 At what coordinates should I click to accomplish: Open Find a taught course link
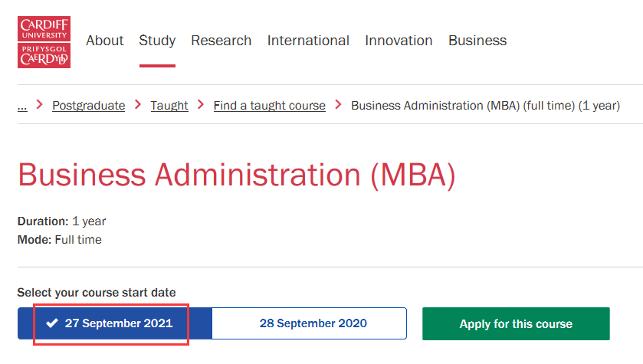pos(270,106)
